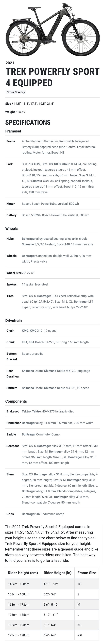103x644 pixels.
Task: Click the Trek Powerfly Sport 4 Equipped title
Action: (52, 77)
